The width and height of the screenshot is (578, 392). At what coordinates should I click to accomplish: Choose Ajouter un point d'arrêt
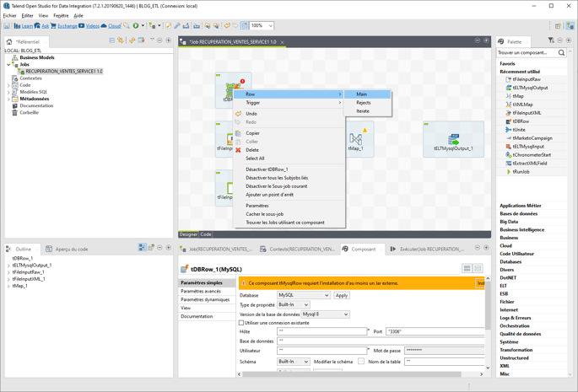point(289,195)
